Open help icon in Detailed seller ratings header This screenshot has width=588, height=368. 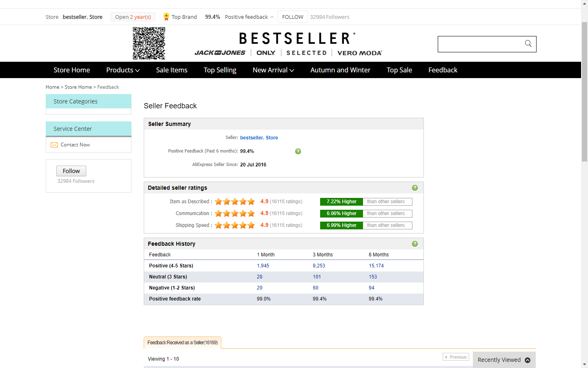coord(415,188)
